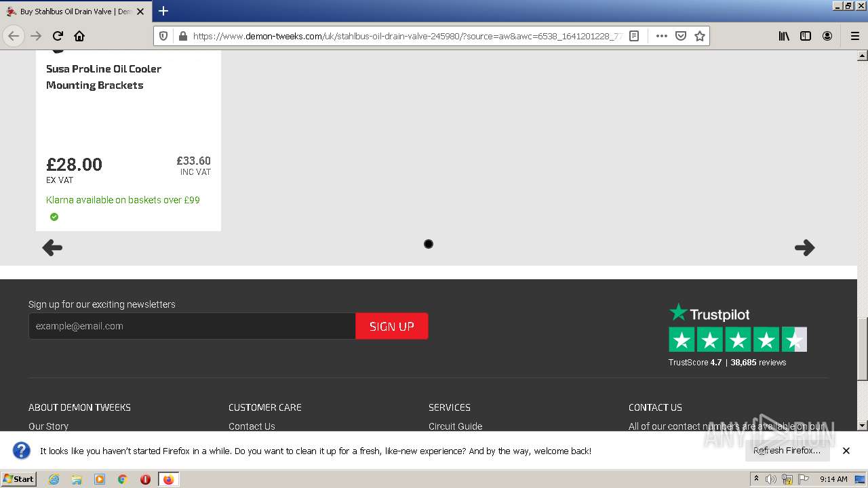Toggle reader view in address bar
This screenshot has height=488, width=868.
634,36
